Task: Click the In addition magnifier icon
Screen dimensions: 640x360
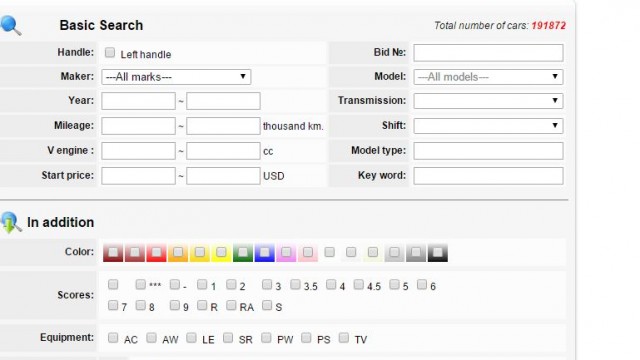Action: [x=11, y=222]
